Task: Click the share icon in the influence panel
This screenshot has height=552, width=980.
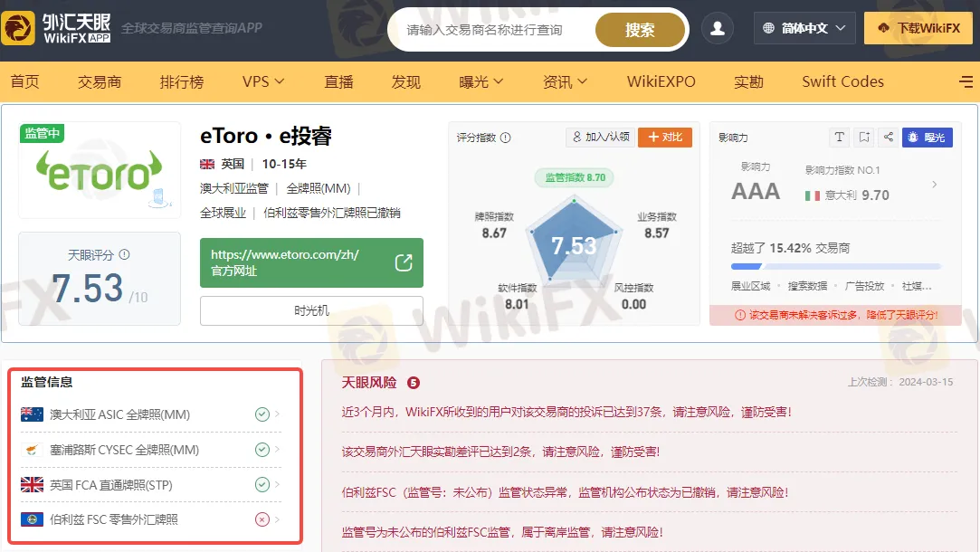Action: pyautogui.click(x=889, y=138)
